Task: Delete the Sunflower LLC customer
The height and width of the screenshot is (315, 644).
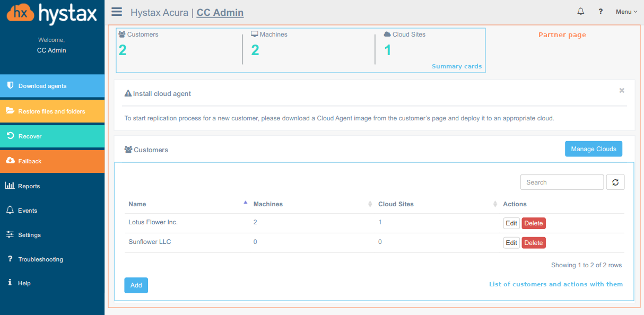Action: point(534,243)
